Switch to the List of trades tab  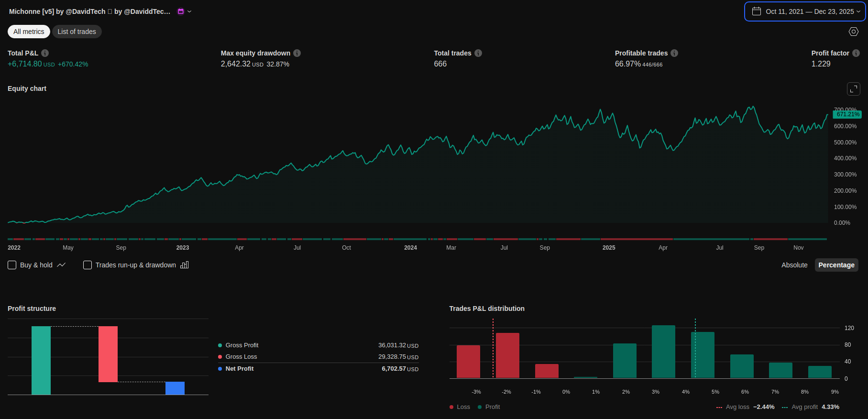click(x=77, y=32)
